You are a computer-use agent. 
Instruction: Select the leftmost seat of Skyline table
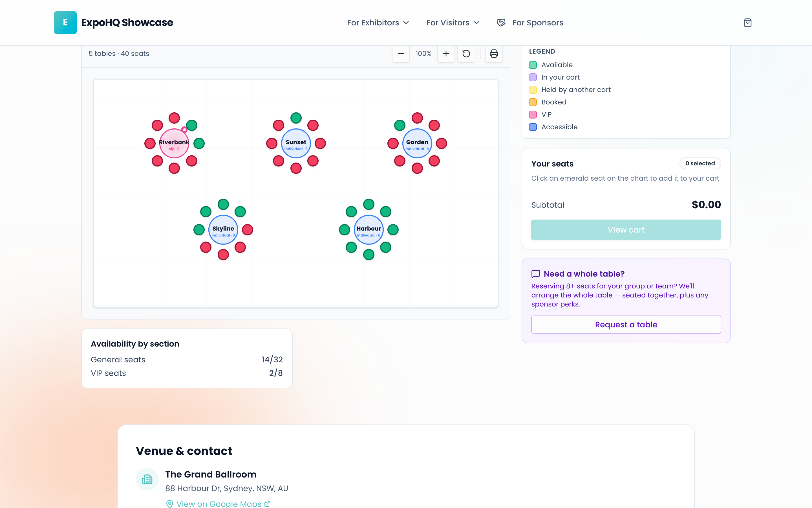coord(199,230)
